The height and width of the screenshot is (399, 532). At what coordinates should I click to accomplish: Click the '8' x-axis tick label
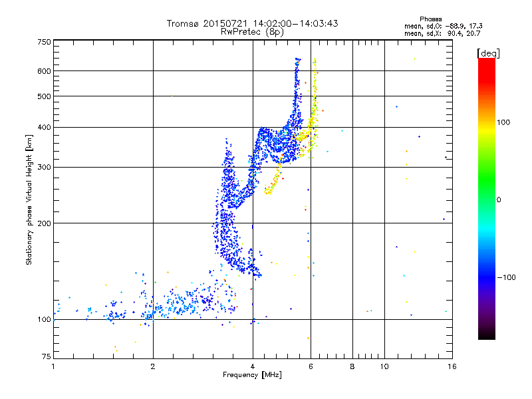(x=352, y=366)
